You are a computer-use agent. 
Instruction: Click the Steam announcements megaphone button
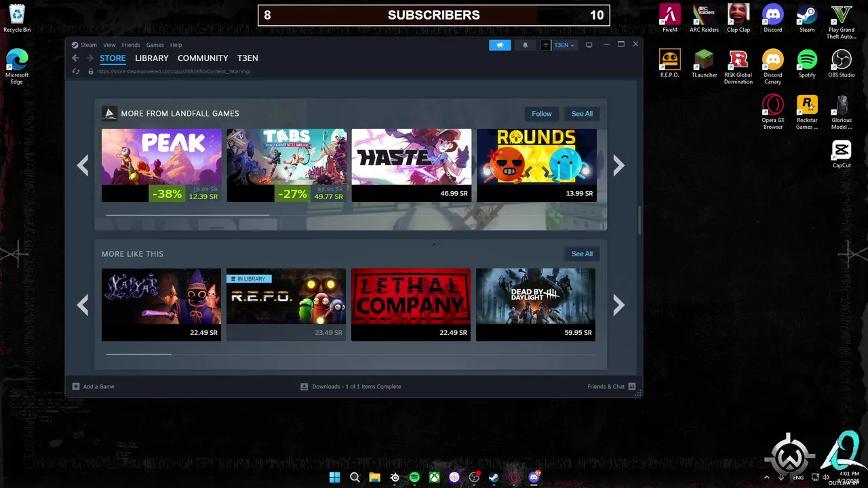click(500, 45)
